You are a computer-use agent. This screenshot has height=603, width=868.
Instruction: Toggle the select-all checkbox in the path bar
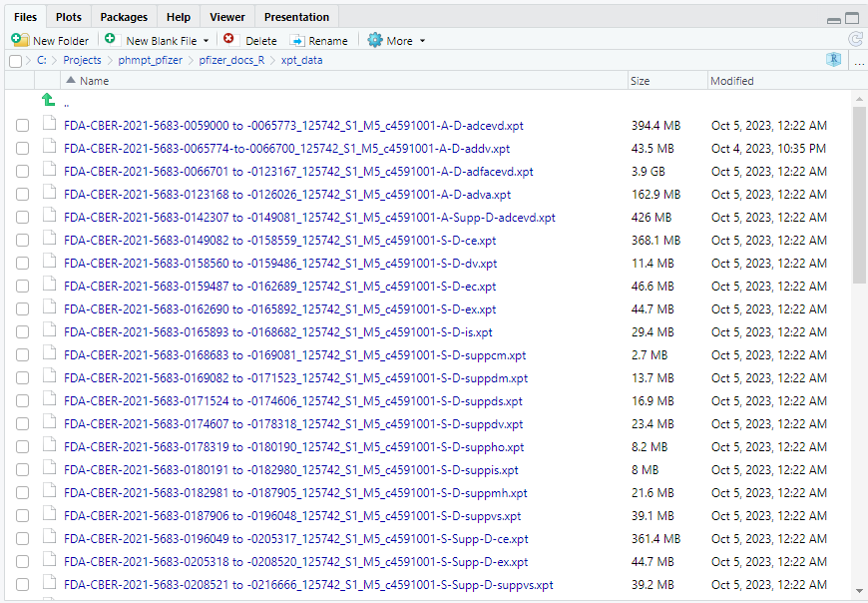click(15, 61)
